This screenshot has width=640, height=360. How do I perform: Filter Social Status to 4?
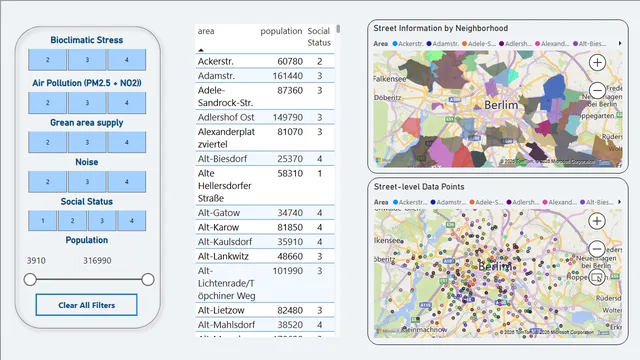coord(131,221)
